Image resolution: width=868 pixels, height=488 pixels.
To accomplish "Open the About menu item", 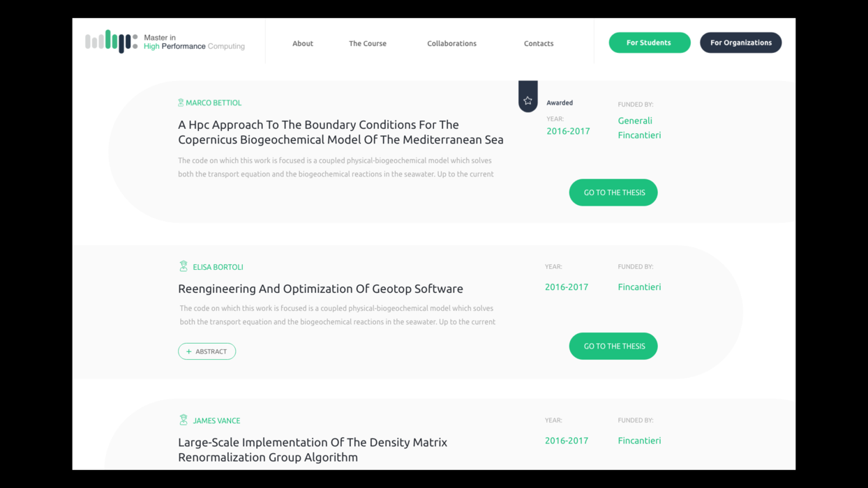I will coord(303,43).
